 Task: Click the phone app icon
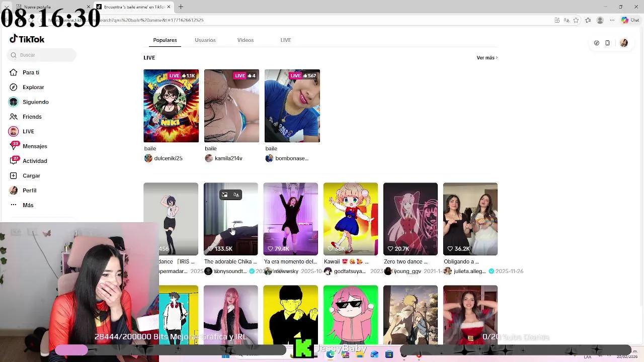607,43
